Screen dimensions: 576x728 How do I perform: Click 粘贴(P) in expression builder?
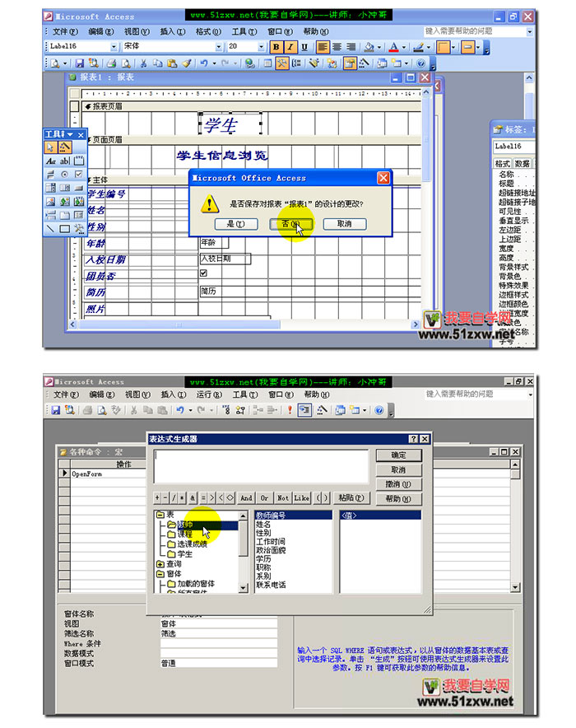351,497
